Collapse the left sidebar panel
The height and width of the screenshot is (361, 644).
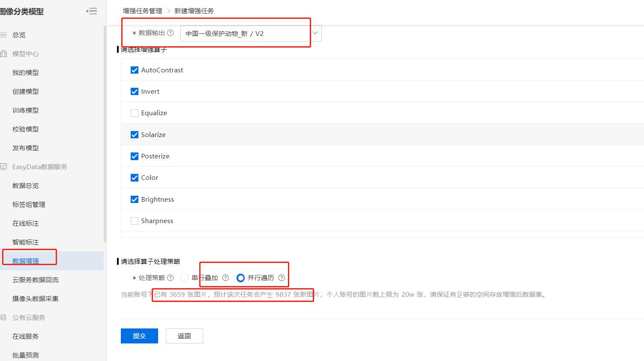coord(92,11)
